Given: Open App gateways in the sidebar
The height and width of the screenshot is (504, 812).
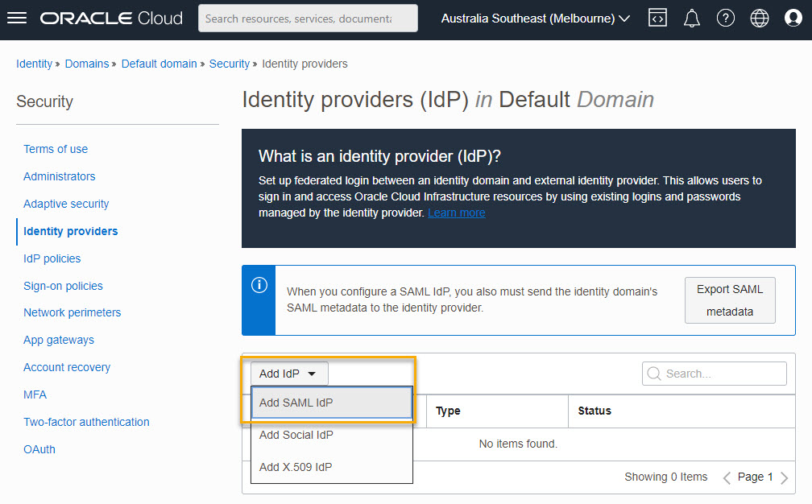Looking at the screenshot, I should (x=59, y=340).
